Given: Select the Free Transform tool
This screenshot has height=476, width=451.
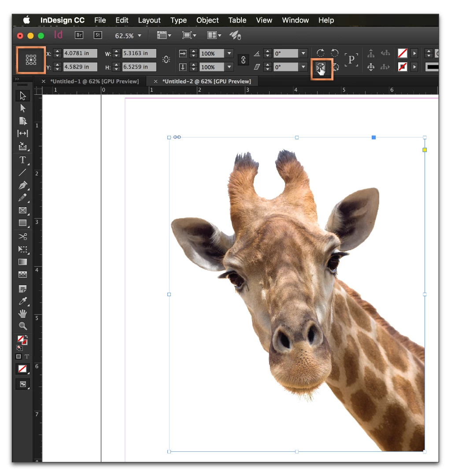Looking at the screenshot, I should [23, 249].
